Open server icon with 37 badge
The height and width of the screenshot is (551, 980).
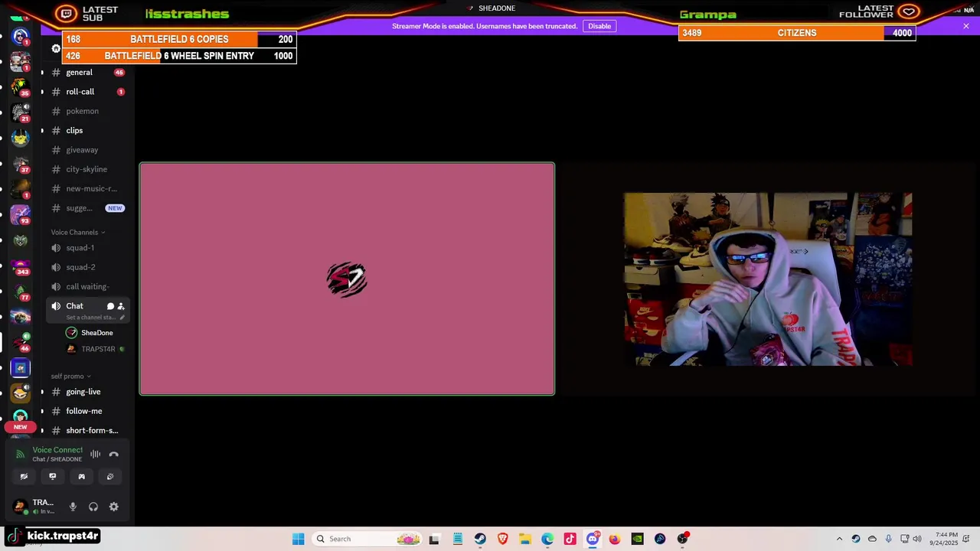click(x=21, y=164)
